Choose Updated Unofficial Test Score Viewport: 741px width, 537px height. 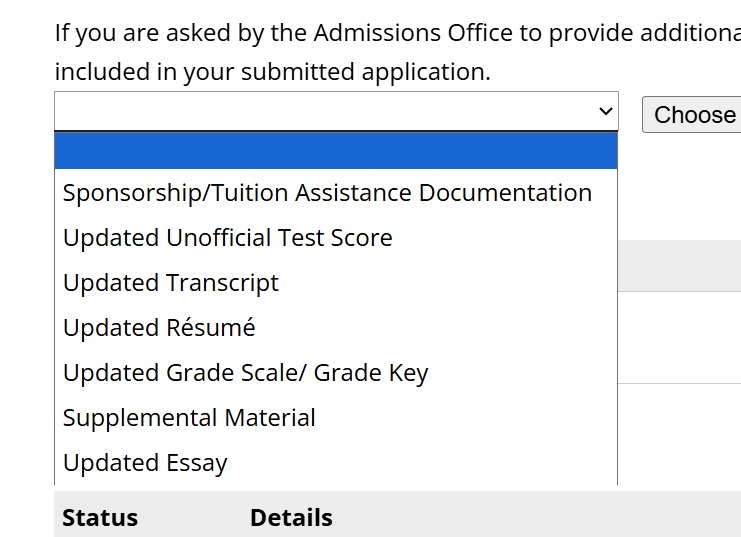pyautogui.click(x=227, y=238)
